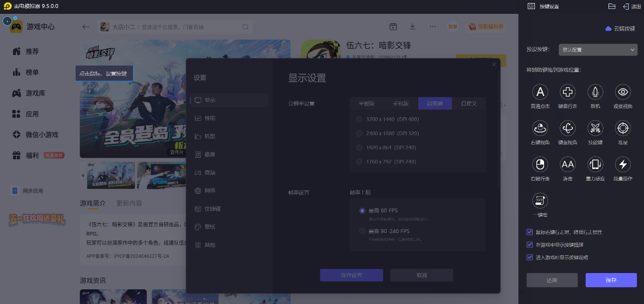Select the 准星 crosshair icon

pos(623,128)
